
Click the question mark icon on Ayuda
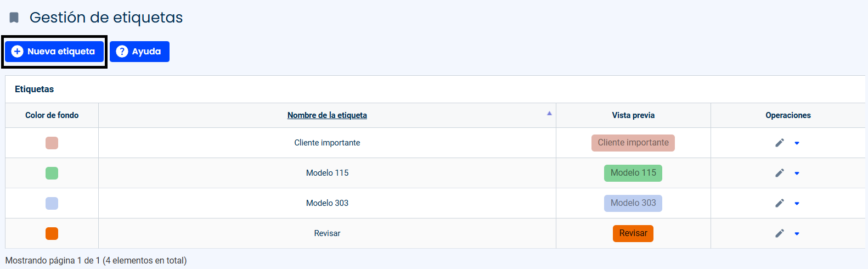pyautogui.click(x=122, y=52)
